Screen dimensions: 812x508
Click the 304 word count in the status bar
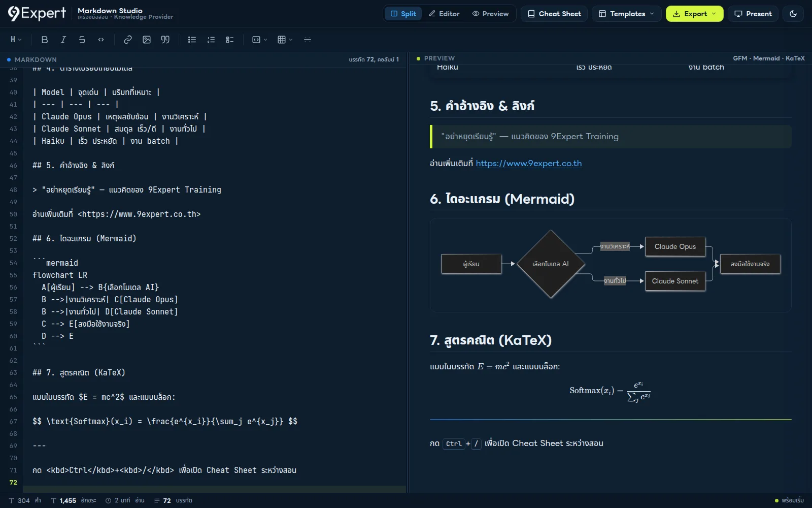pos(24,500)
